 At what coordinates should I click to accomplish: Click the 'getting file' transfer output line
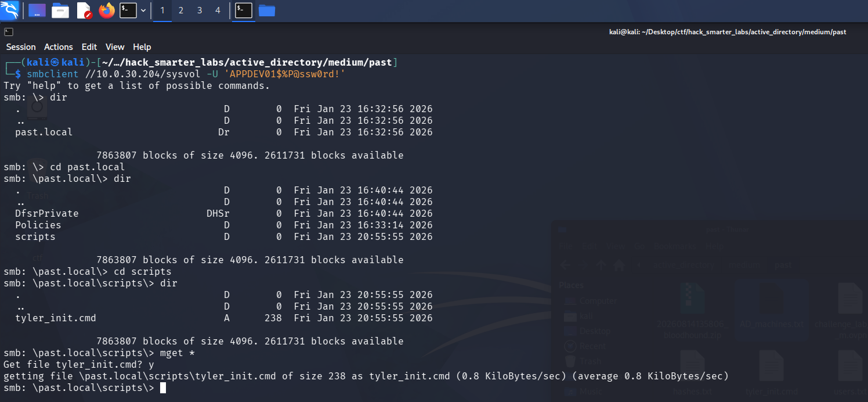click(366, 376)
